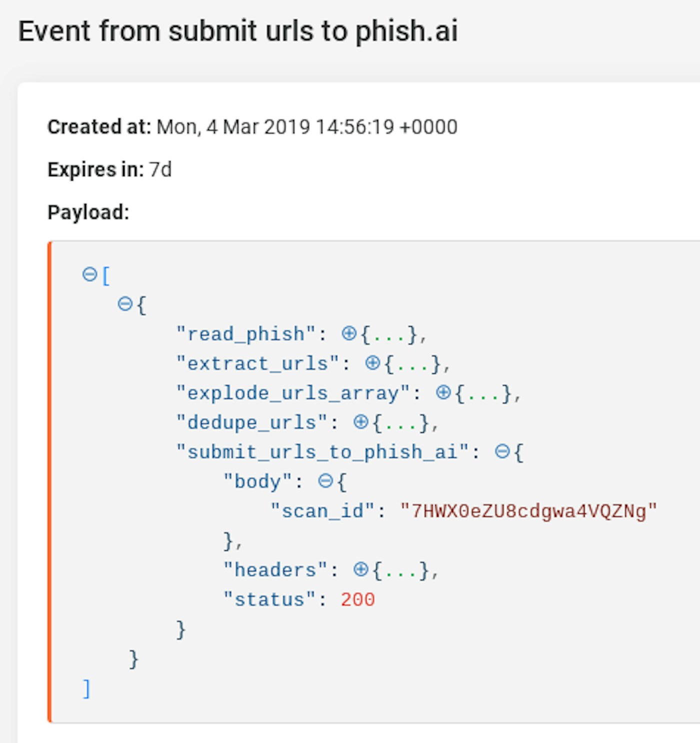The width and height of the screenshot is (700, 743).
Task: Click the Expires in 7d value
Action: [160, 170]
